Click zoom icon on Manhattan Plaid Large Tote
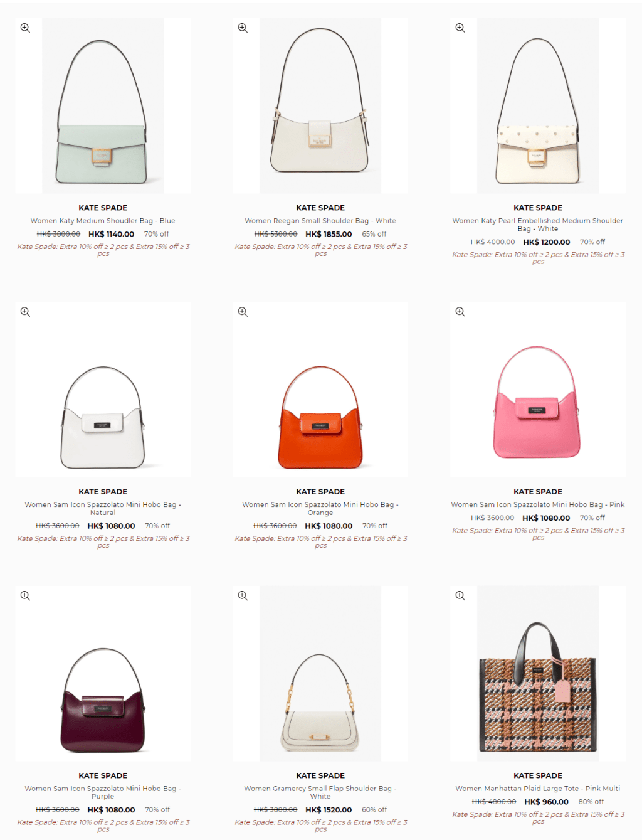Image resolution: width=642 pixels, height=840 pixels. click(x=460, y=595)
